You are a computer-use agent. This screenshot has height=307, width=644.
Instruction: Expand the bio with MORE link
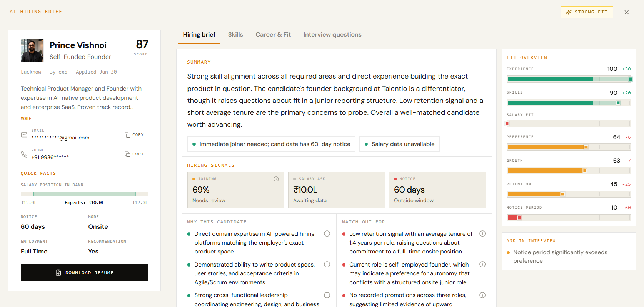[26, 119]
